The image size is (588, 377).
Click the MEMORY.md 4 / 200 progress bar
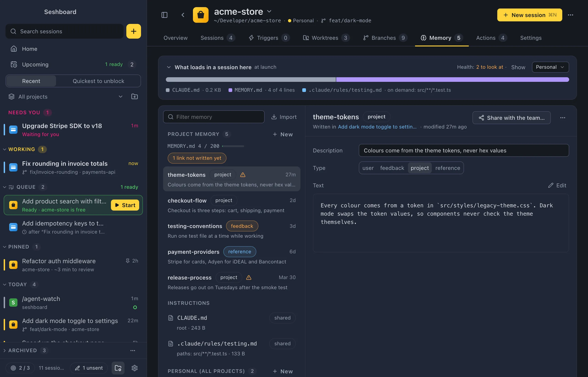(x=233, y=146)
